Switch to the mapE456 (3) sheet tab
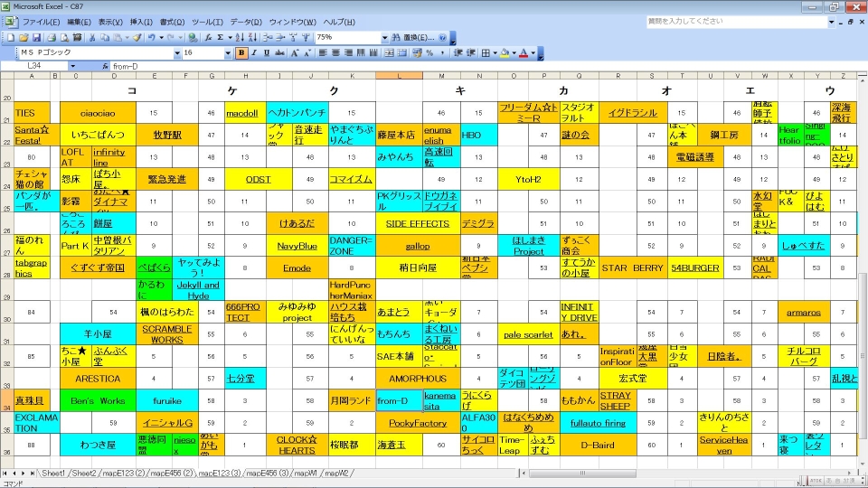The image size is (868, 488). tap(268, 473)
